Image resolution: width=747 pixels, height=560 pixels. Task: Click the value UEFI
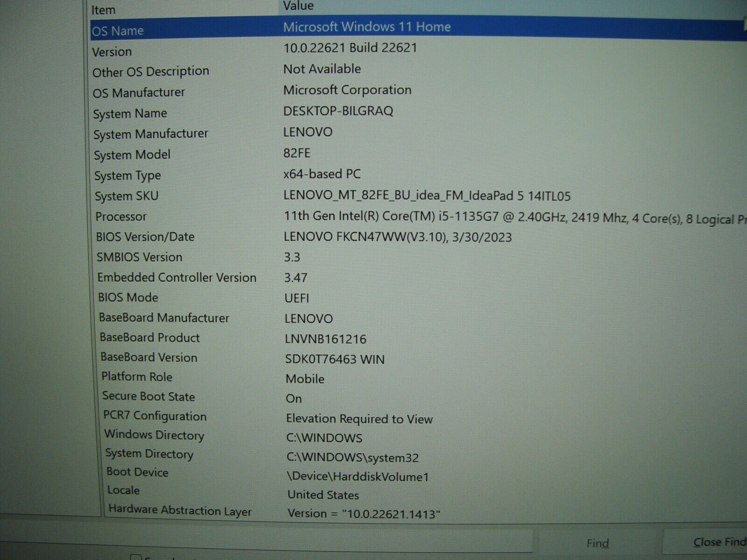tap(297, 298)
